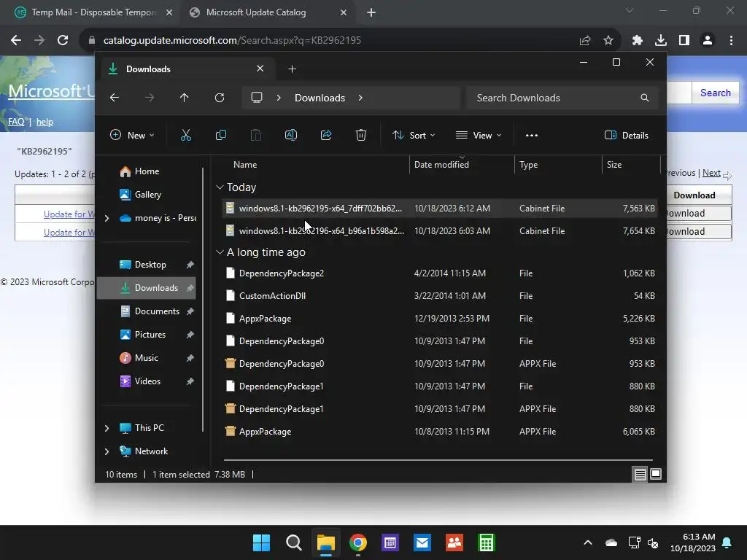The width and height of the screenshot is (747, 560).
Task: Toggle Chrome side panel icon
Action: [684, 41]
